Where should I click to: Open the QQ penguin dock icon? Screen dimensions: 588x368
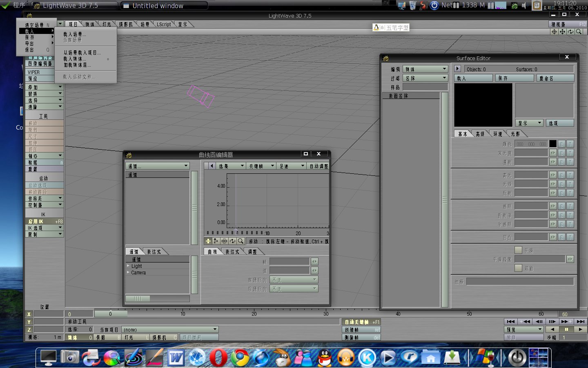[325, 358]
